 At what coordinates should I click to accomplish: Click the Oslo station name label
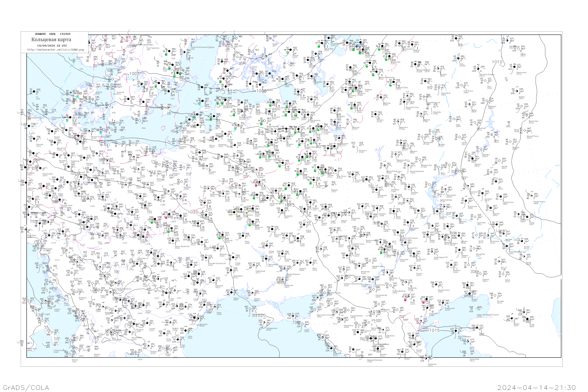(x=131, y=58)
